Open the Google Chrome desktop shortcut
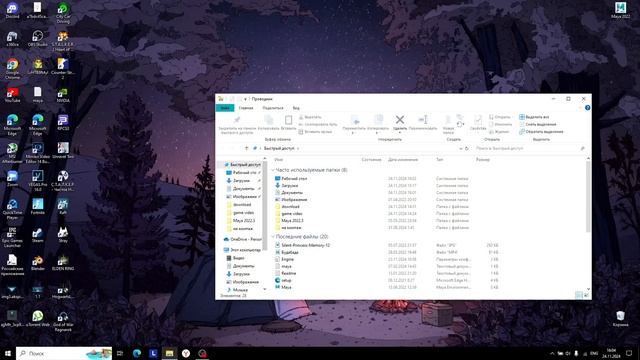640x360 pixels. point(12,68)
